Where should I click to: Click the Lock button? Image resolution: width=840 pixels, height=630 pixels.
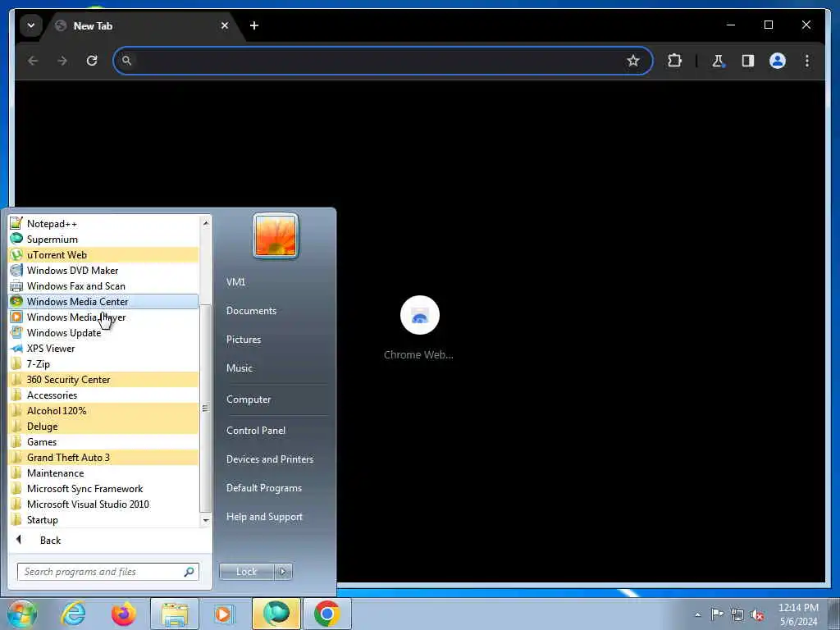click(x=246, y=572)
